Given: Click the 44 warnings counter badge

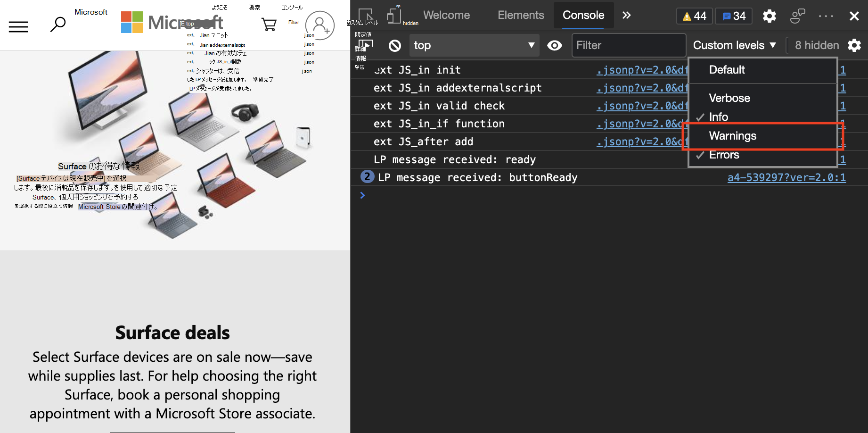Looking at the screenshot, I should click(695, 16).
